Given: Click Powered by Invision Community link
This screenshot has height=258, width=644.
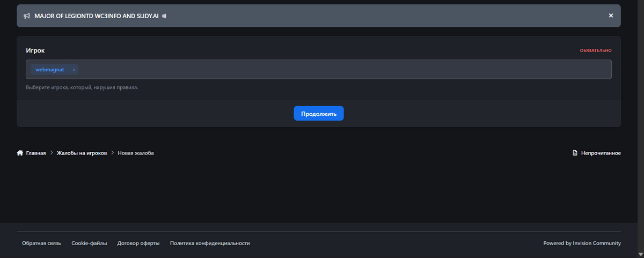Looking at the screenshot, I should click(582, 243).
